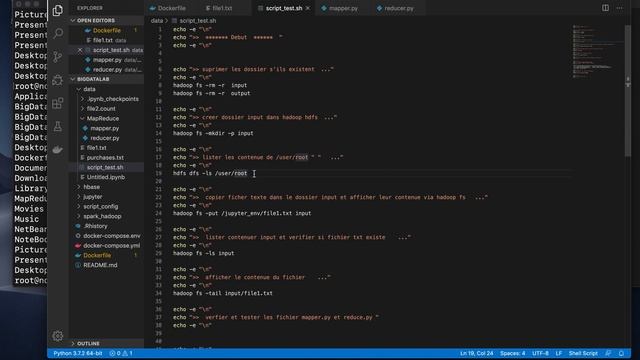Open the Manage gear menu

point(58,336)
